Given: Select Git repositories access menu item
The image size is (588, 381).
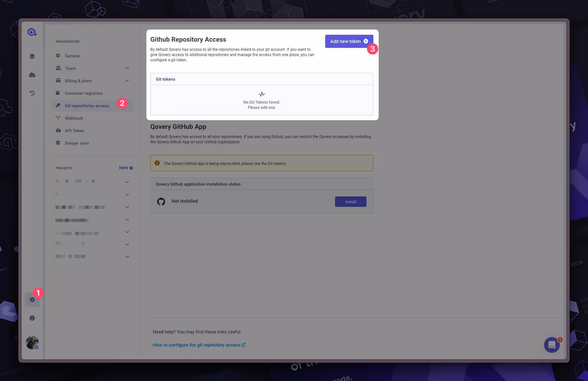Looking at the screenshot, I should pyautogui.click(x=92, y=106).
